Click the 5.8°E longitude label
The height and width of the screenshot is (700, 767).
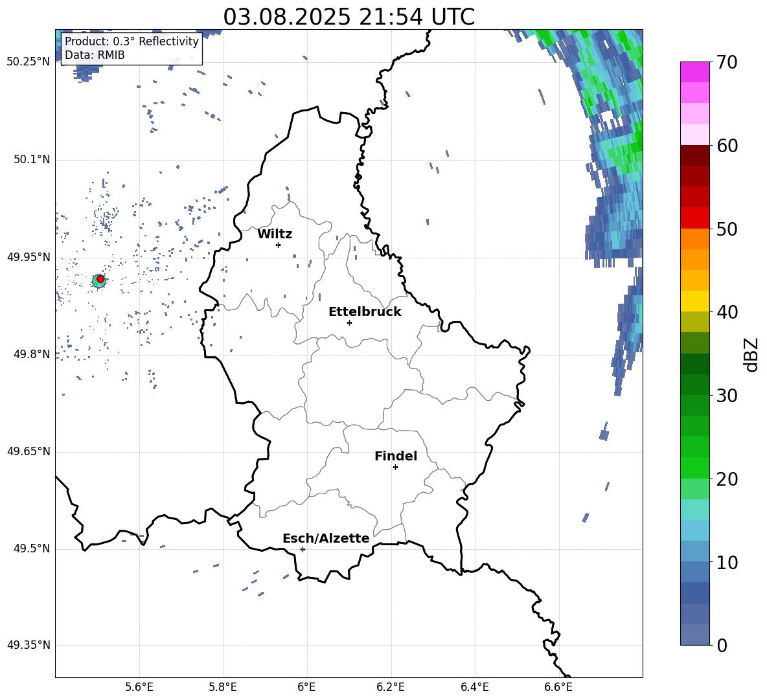point(223,687)
